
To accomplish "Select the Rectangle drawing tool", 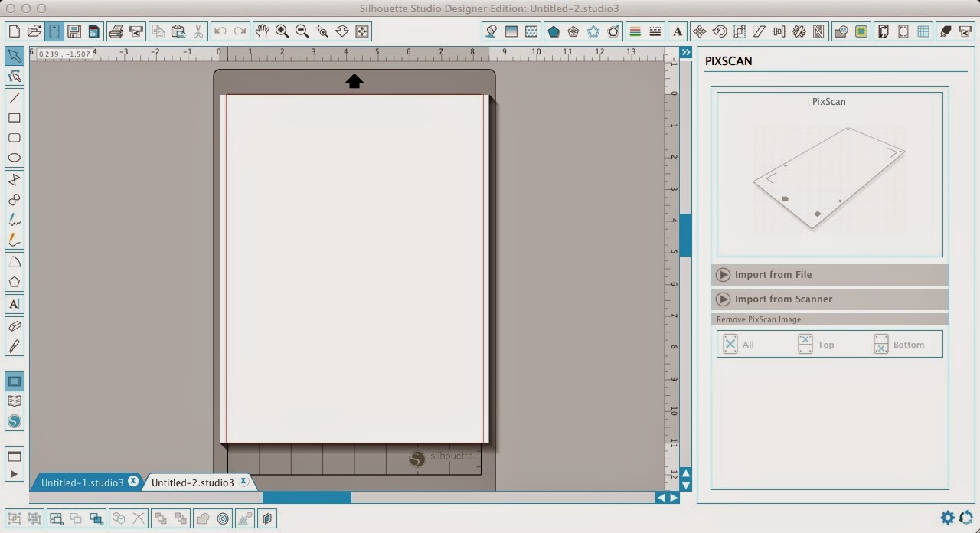I will coord(14,118).
